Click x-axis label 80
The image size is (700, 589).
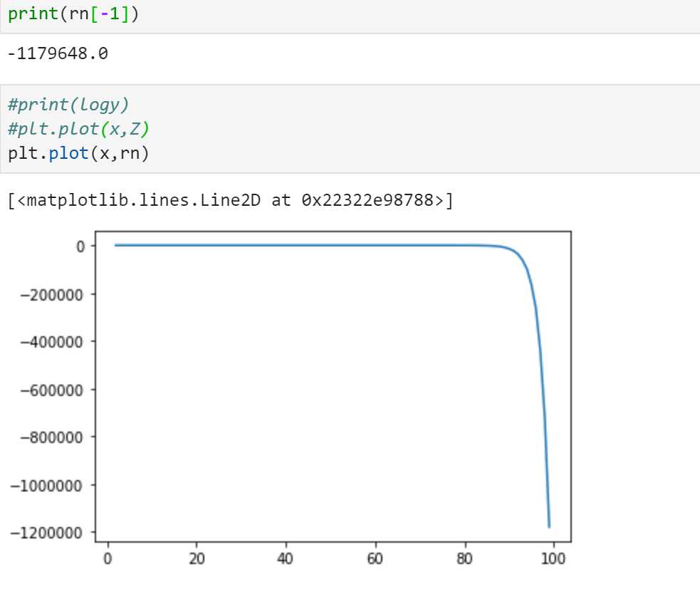(465, 558)
